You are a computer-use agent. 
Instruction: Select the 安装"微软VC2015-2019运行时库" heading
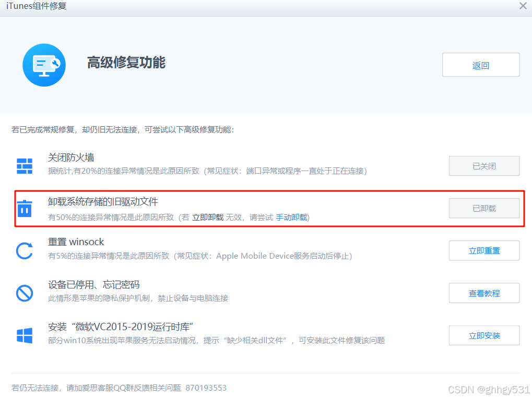coord(121,327)
